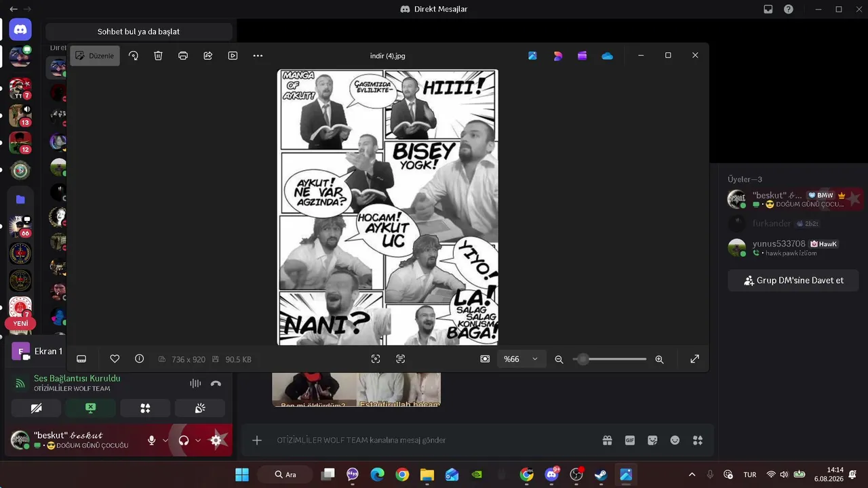
Task: Go back with Discord back arrow
Action: click(14, 9)
